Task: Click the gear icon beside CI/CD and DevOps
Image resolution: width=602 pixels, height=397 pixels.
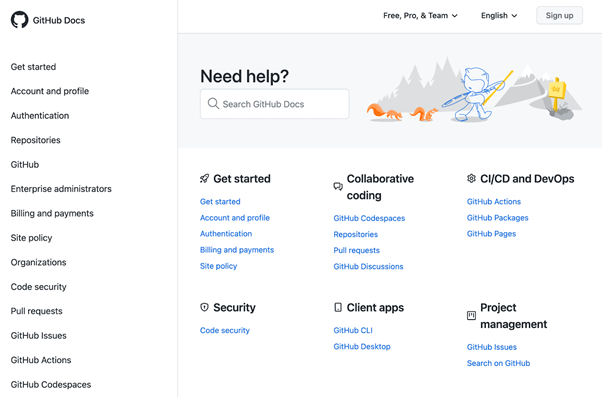Action: 471,179
